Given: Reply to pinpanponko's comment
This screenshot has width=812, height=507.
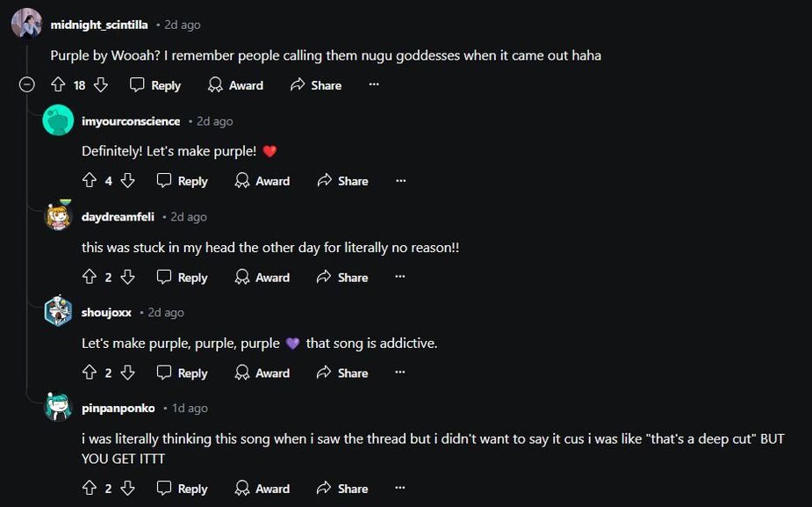Looking at the screenshot, I should (x=183, y=489).
